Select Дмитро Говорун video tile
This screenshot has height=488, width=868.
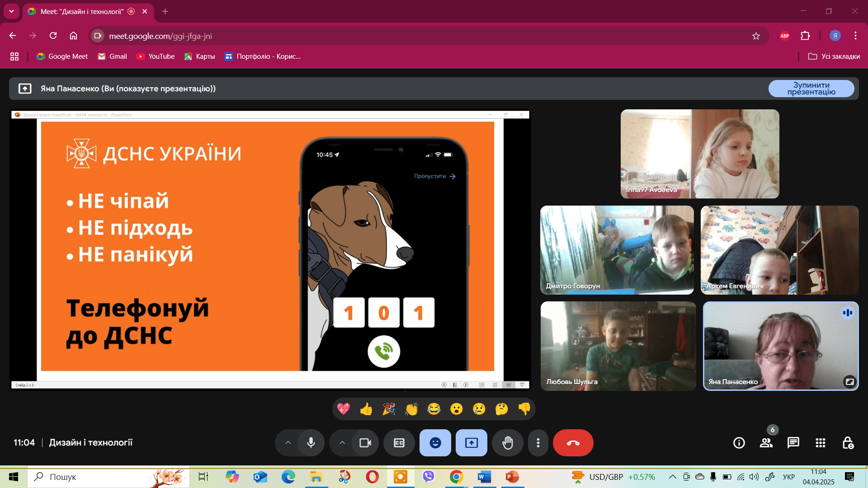pos(617,250)
